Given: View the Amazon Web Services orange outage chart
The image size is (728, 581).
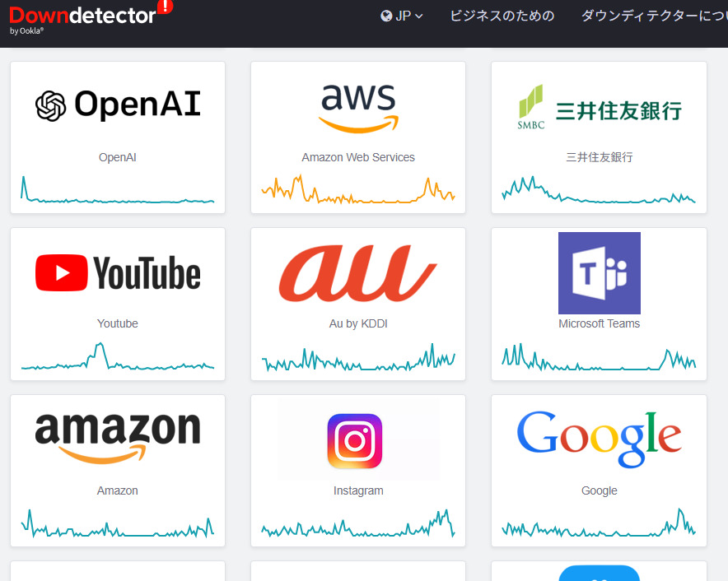Looking at the screenshot, I should (358, 189).
